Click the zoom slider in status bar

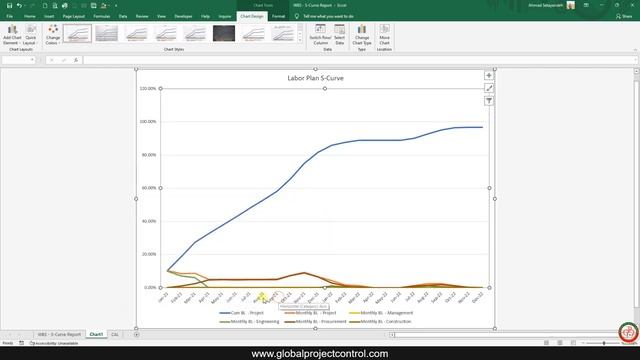(x=604, y=343)
